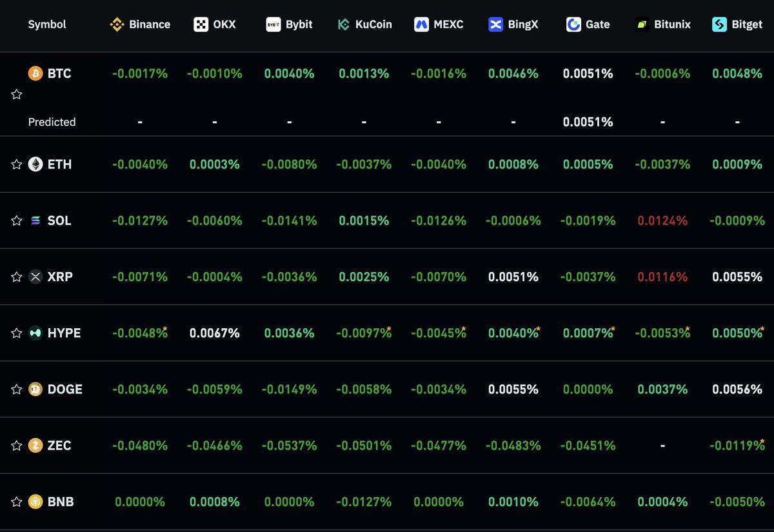Toggle the ZEC favorite star
The height and width of the screenshot is (532, 774).
tap(17, 446)
